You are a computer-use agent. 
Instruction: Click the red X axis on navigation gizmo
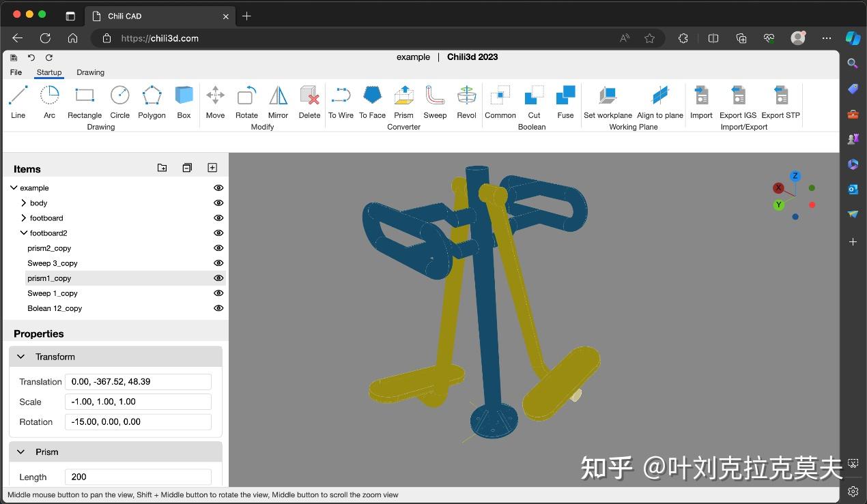[x=778, y=188]
